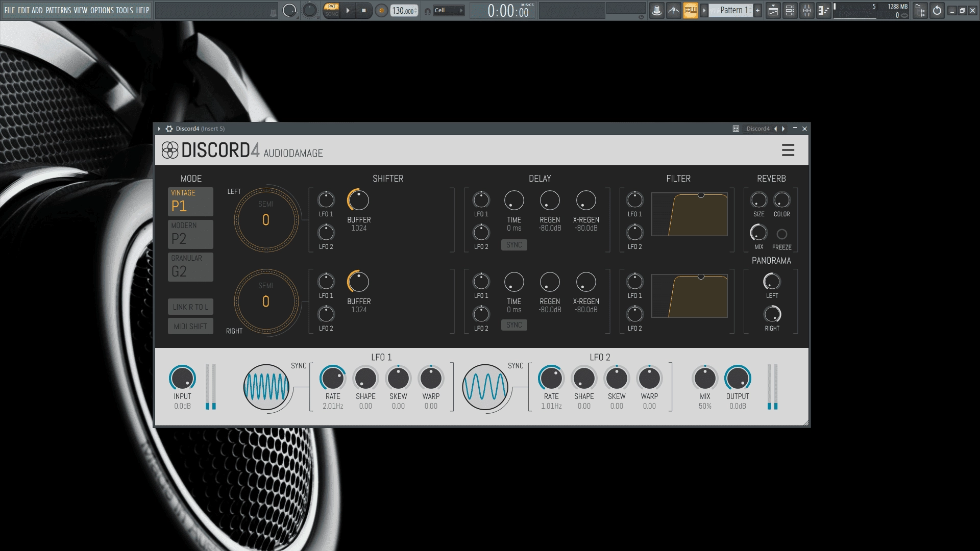Image resolution: width=980 pixels, height=551 pixels.
Task: Click the LFO 1 SYNC label
Action: 299,366
